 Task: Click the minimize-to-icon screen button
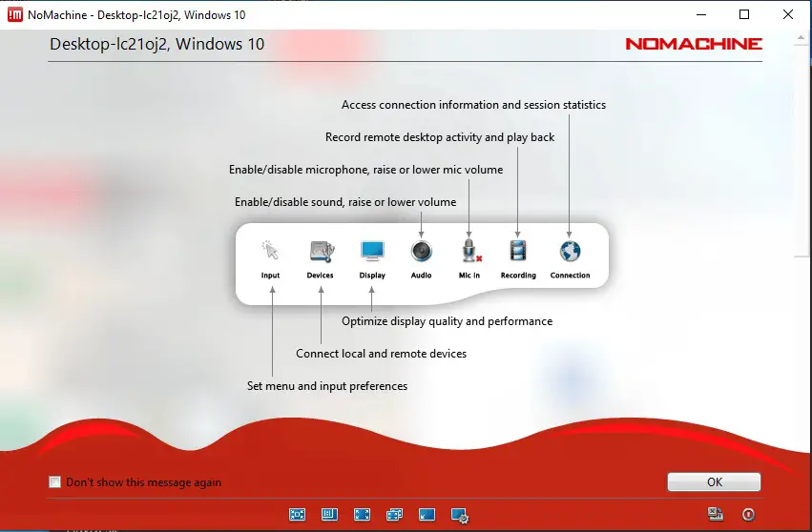pyautogui.click(x=427, y=515)
